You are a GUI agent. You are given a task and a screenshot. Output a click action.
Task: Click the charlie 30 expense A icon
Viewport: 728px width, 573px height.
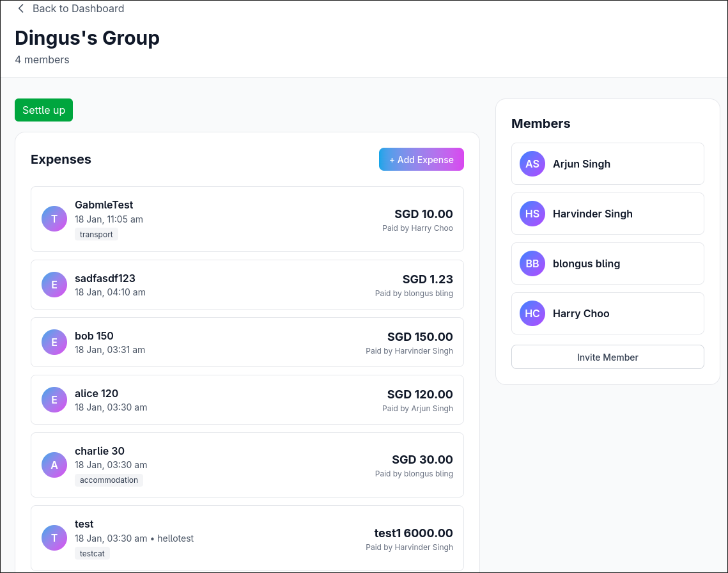pyautogui.click(x=54, y=465)
